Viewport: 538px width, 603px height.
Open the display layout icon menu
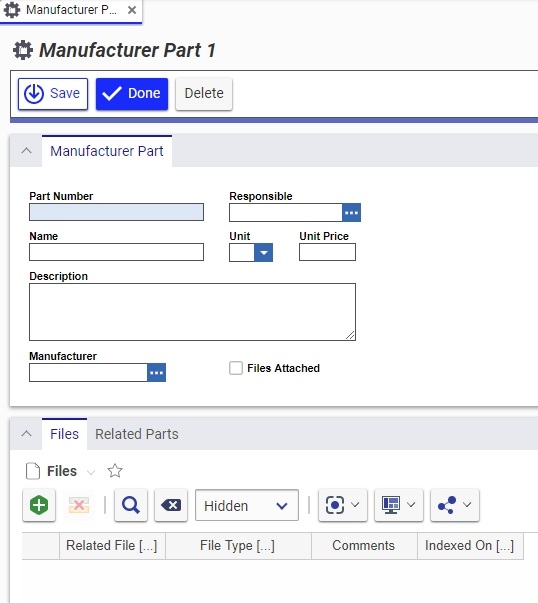tap(399, 505)
